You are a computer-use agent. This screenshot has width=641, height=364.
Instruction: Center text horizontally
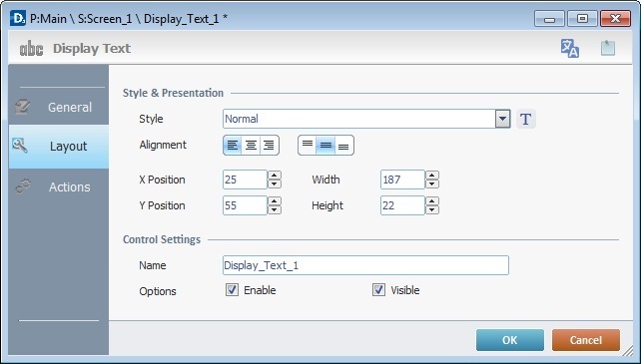click(251, 145)
